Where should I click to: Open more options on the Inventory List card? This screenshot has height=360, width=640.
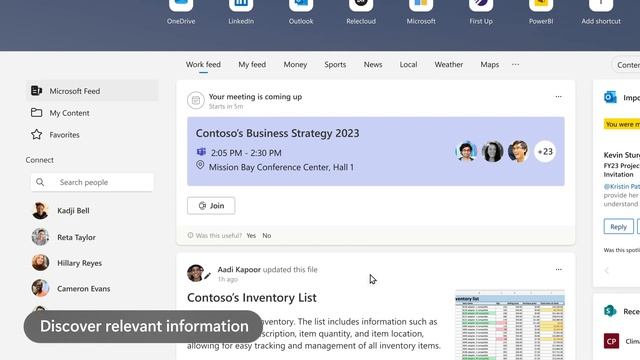(558, 269)
